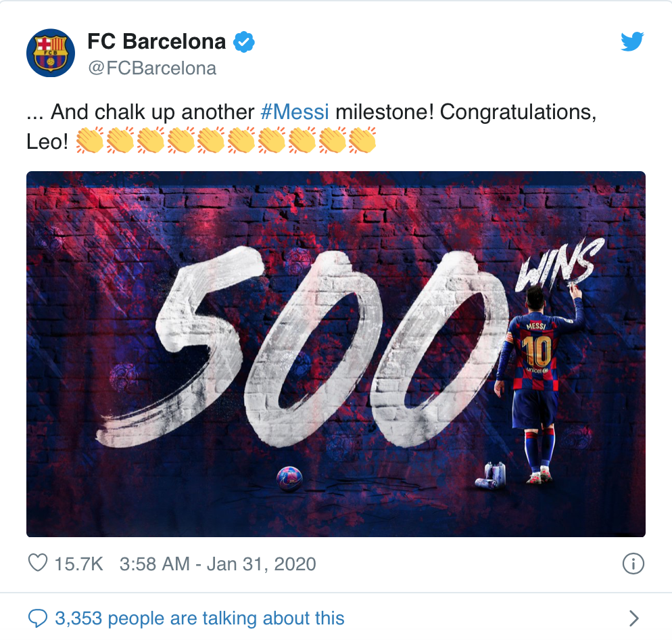Click the speech bubble conversation icon
Screen dimensions: 672x640
click(x=38, y=618)
